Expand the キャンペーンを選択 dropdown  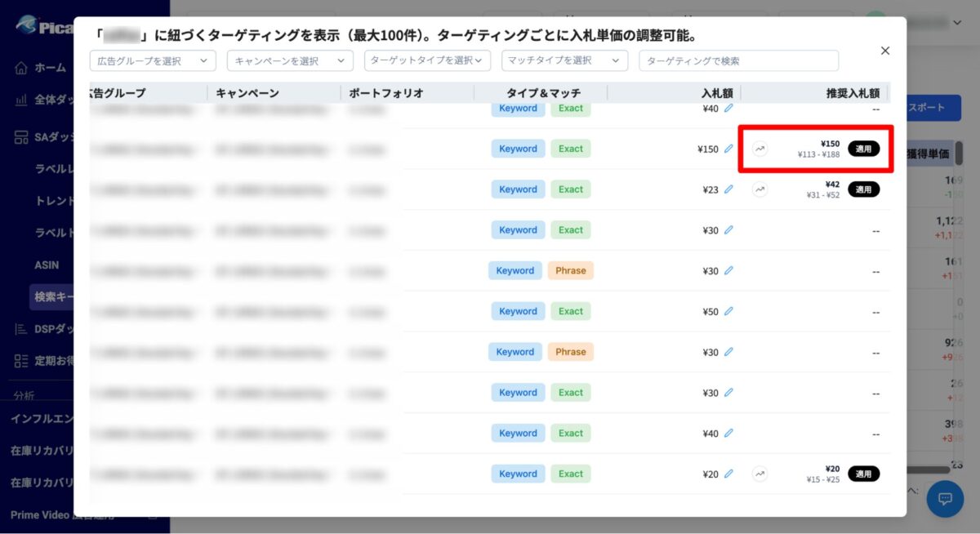[290, 60]
